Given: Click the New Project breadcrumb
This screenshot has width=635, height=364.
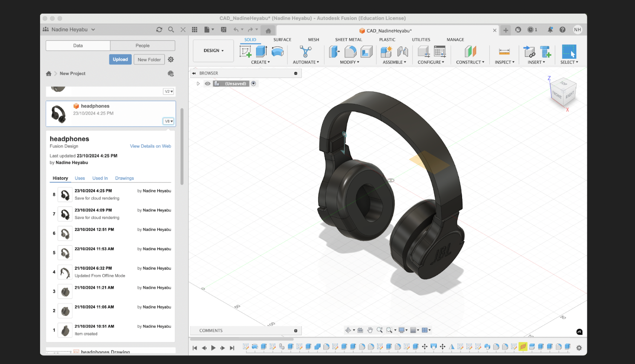Looking at the screenshot, I should (72, 74).
